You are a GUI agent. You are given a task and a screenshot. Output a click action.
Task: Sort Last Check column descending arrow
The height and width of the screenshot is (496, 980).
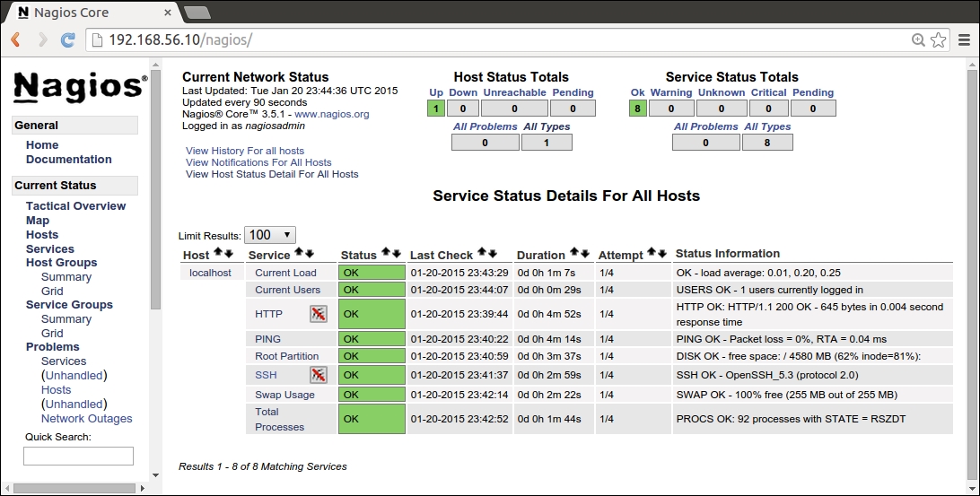(x=493, y=254)
